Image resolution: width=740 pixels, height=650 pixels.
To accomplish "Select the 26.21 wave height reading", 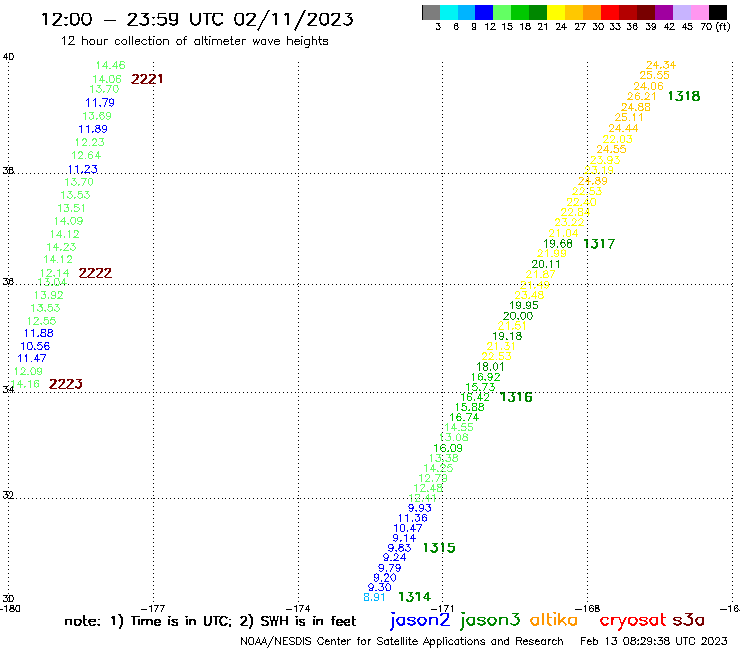I will click(x=641, y=96).
